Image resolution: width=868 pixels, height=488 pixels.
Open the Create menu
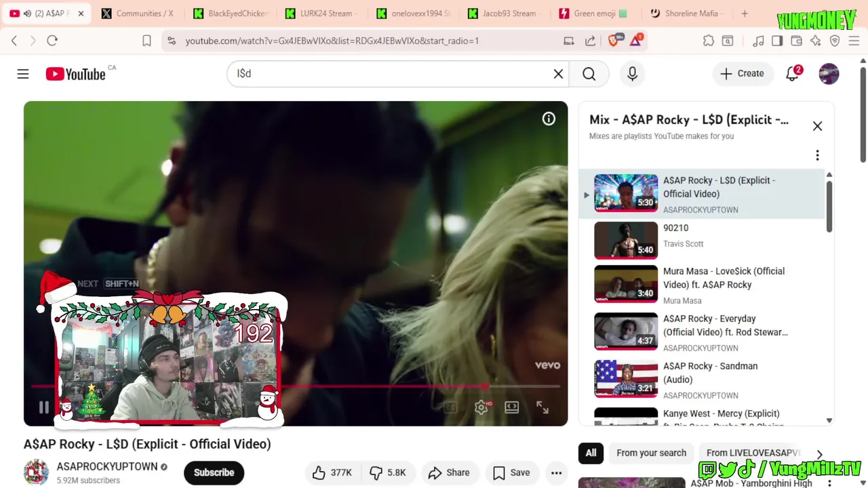pos(742,74)
